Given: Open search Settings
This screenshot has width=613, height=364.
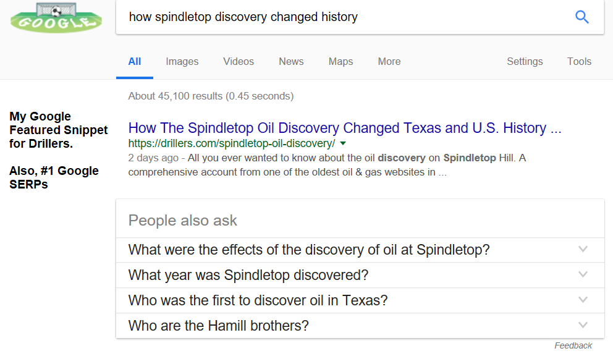Looking at the screenshot, I should [525, 61].
